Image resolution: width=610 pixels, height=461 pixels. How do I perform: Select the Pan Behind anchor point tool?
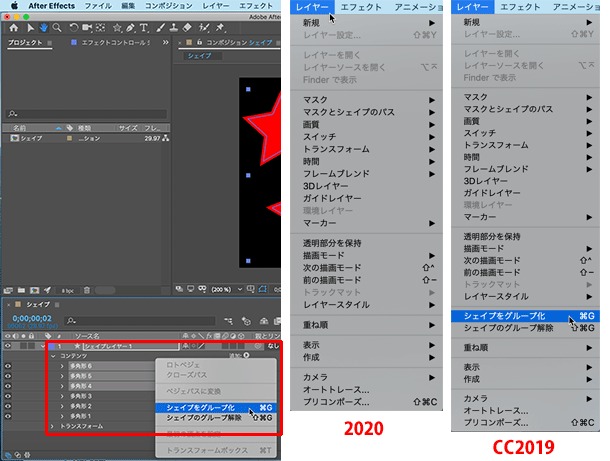100,28
